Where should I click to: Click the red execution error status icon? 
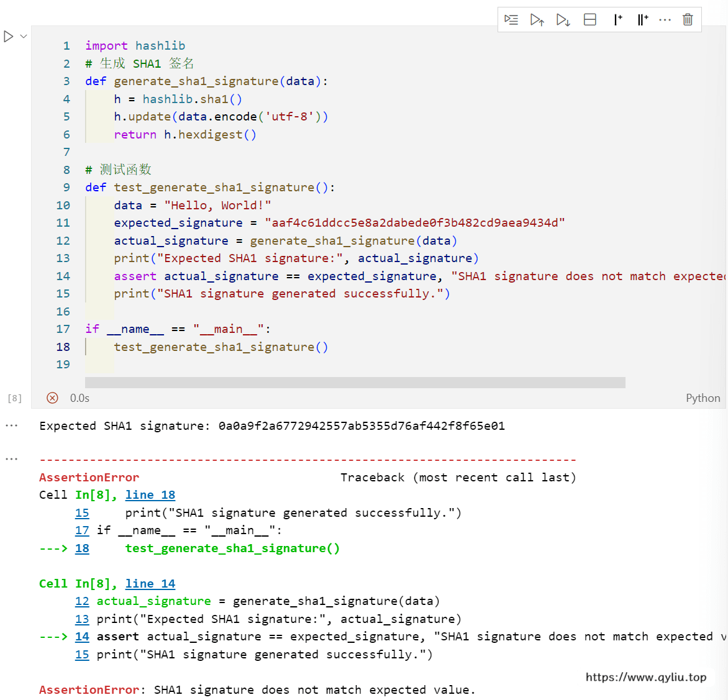click(x=53, y=398)
